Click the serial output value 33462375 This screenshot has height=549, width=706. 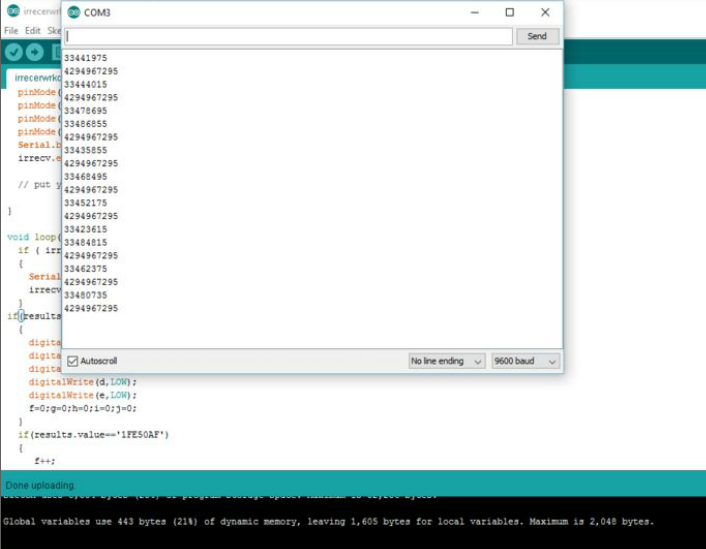86,269
